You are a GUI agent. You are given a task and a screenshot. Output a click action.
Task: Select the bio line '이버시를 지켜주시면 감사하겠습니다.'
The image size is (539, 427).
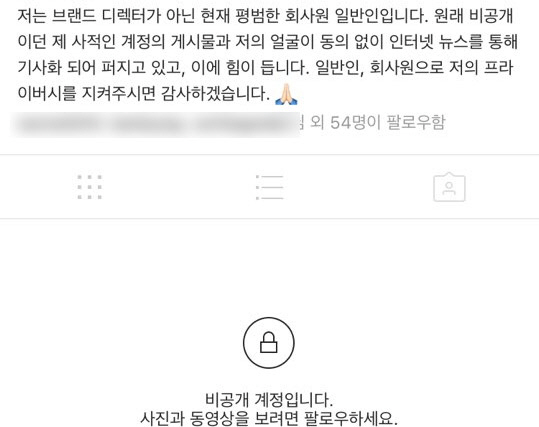click(144, 93)
